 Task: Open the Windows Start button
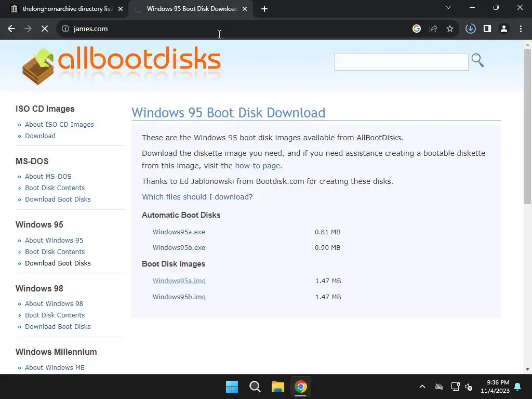click(232, 387)
